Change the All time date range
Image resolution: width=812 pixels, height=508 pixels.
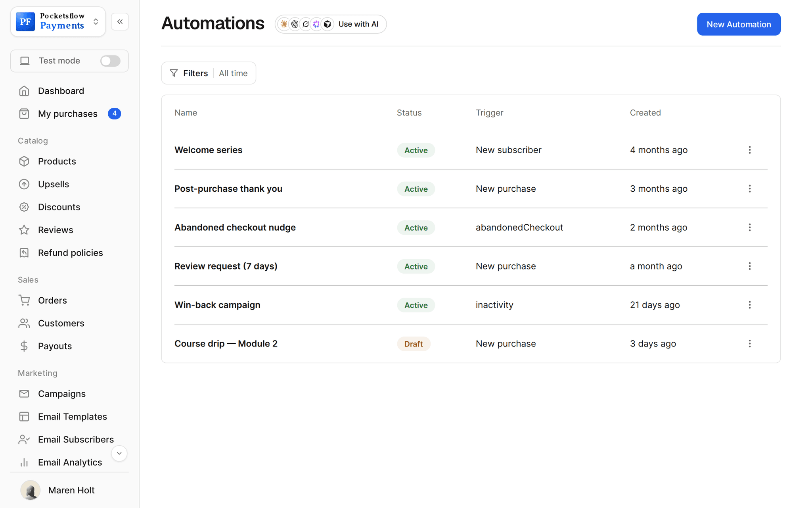click(233, 73)
